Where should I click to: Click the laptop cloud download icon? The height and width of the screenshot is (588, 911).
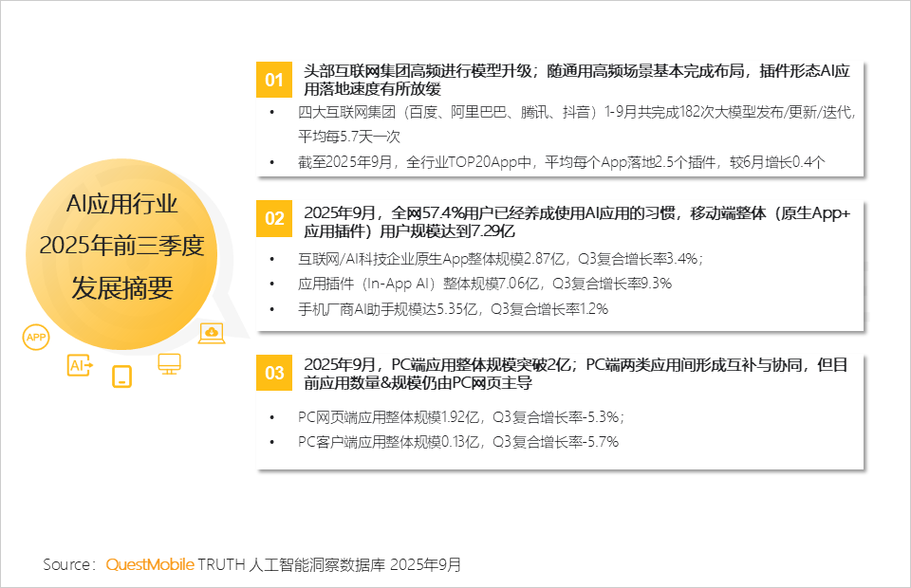click(x=211, y=332)
